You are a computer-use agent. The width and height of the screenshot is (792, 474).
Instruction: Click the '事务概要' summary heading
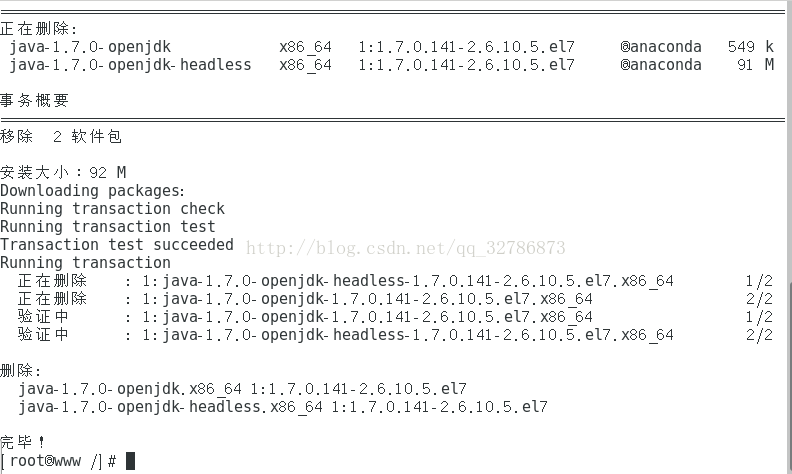(35, 101)
